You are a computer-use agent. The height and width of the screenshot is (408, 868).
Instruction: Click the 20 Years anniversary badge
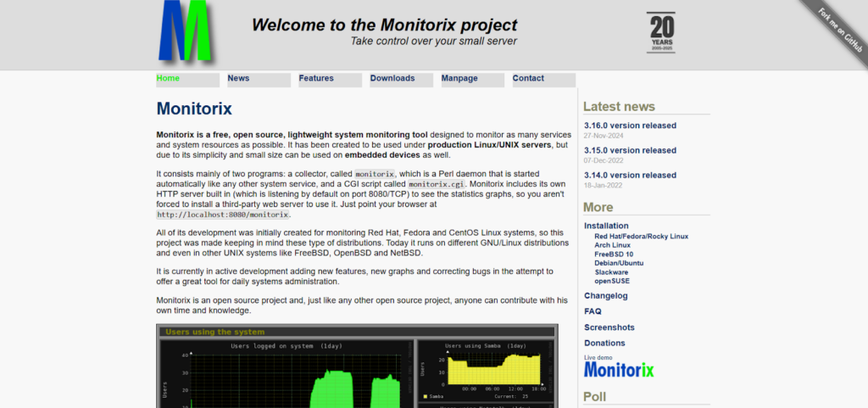661,33
